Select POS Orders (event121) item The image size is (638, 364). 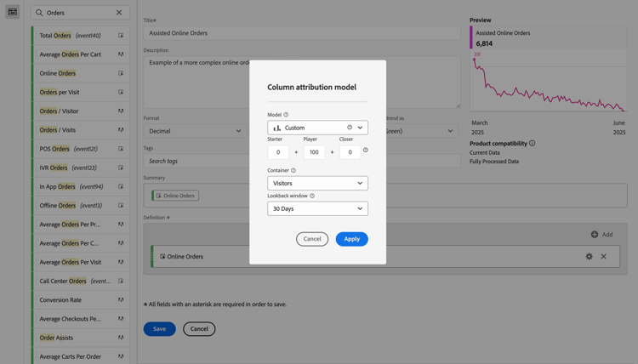point(81,149)
